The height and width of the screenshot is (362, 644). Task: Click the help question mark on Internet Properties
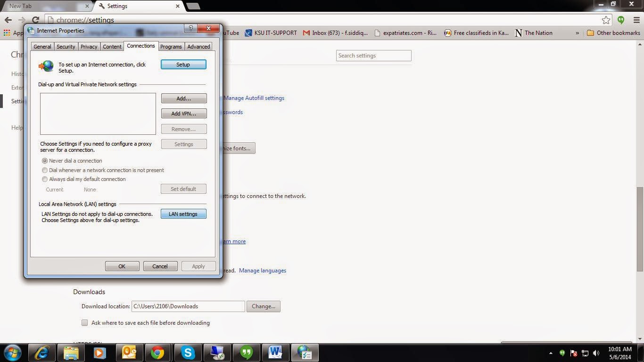(x=190, y=28)
